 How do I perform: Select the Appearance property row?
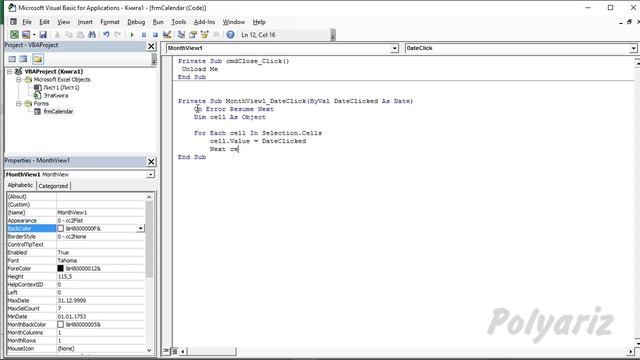click(x=76, y=220)
